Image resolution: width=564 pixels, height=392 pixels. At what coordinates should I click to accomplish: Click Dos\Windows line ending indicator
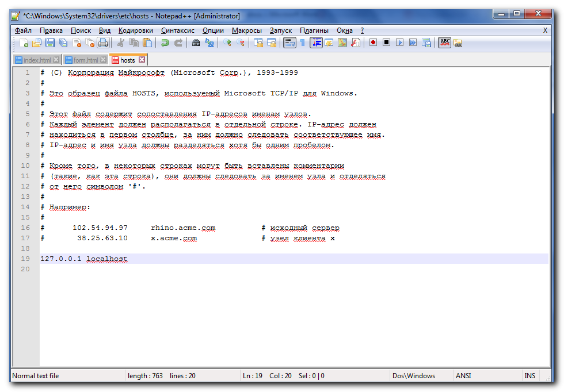(414, 376)
